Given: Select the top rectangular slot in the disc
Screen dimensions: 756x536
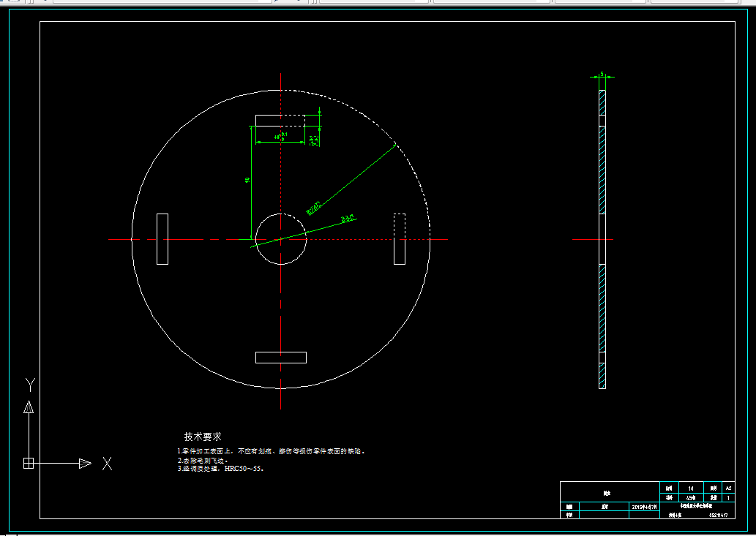Looking at the screenshot, I should [280, 121].
